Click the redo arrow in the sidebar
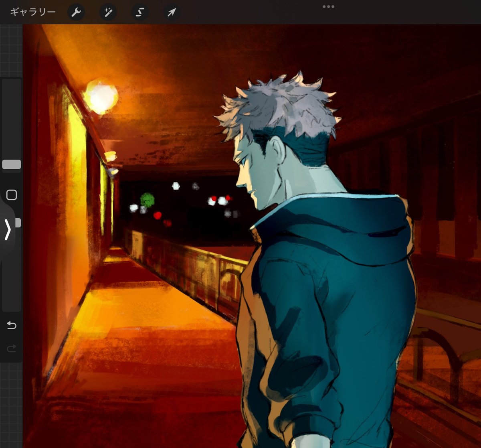Image resolution: width=481 pixels, height=448 pixels. (x=12, y=348)
